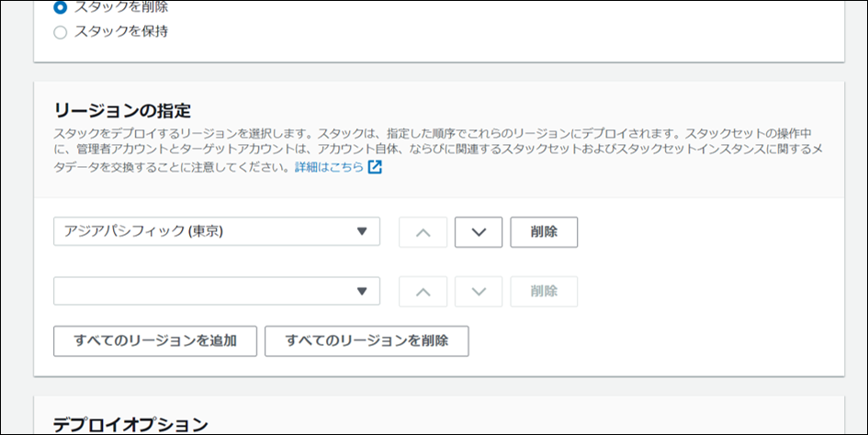Click the デプロイオプション section heading
The image size is (868, 435).
tap(130, 424)
